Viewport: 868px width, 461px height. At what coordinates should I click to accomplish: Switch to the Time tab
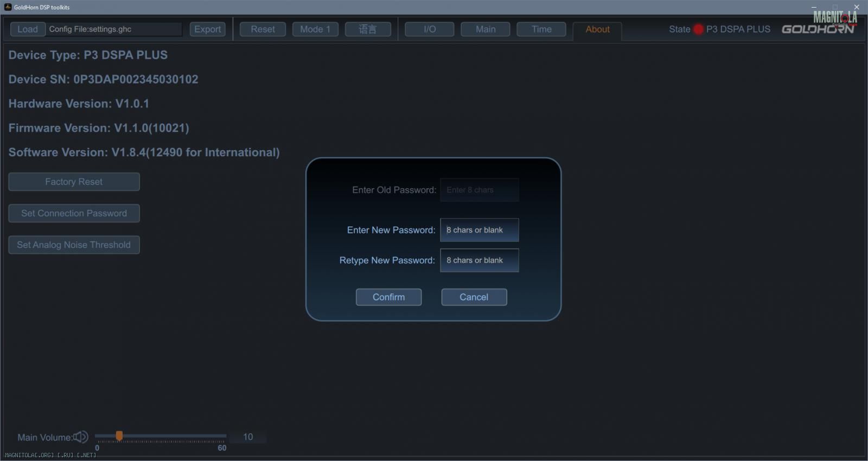point(541,29)
